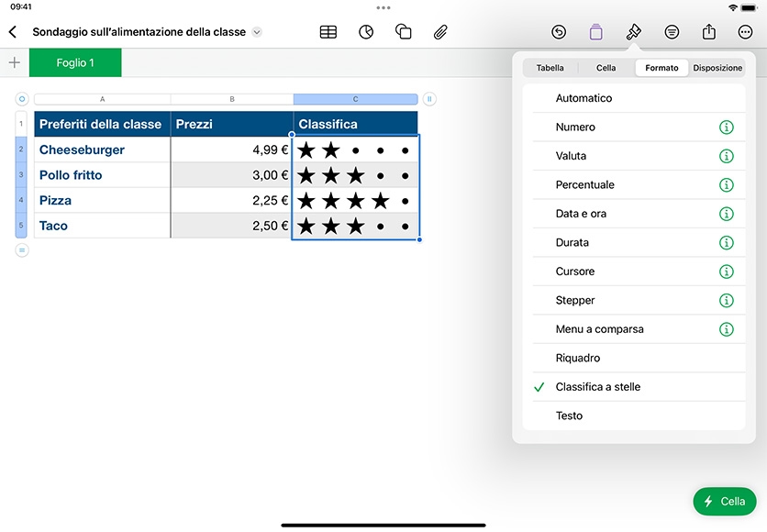Choose the Testo format

[634, 416]
